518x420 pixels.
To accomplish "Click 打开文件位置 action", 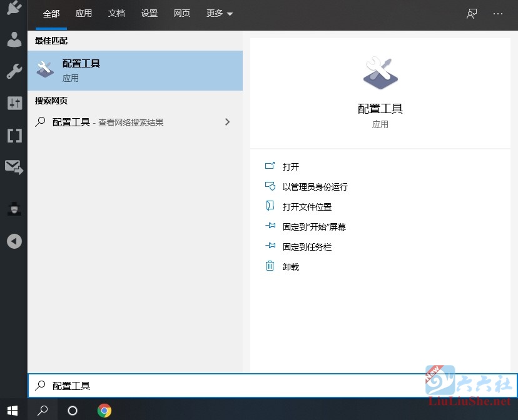I will coord(307,207).
